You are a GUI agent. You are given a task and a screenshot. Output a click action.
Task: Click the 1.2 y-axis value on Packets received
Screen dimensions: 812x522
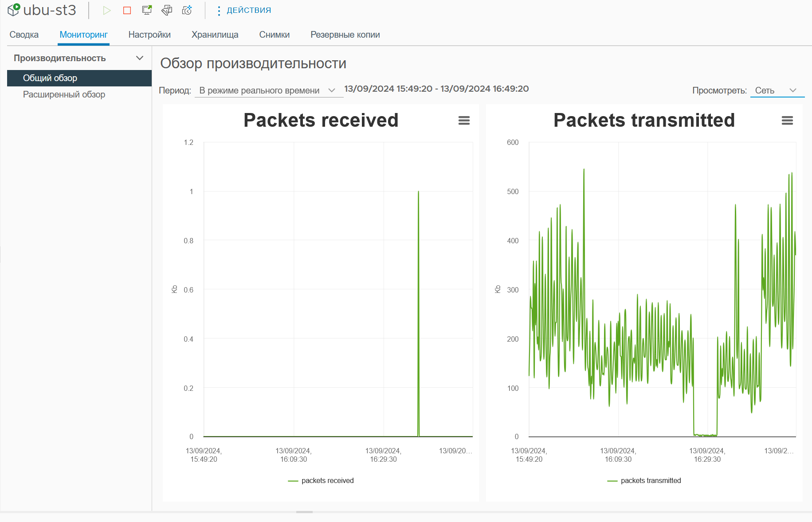188,142
